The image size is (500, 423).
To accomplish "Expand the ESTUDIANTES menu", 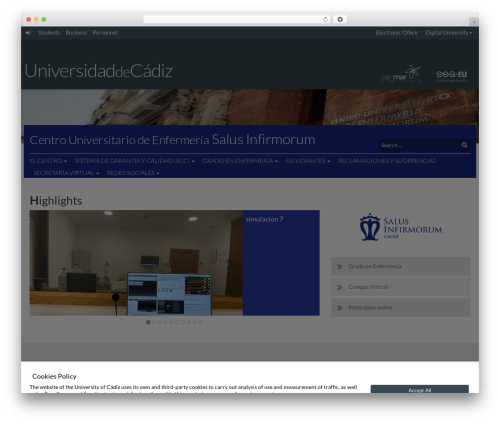I will pos(308,161).
